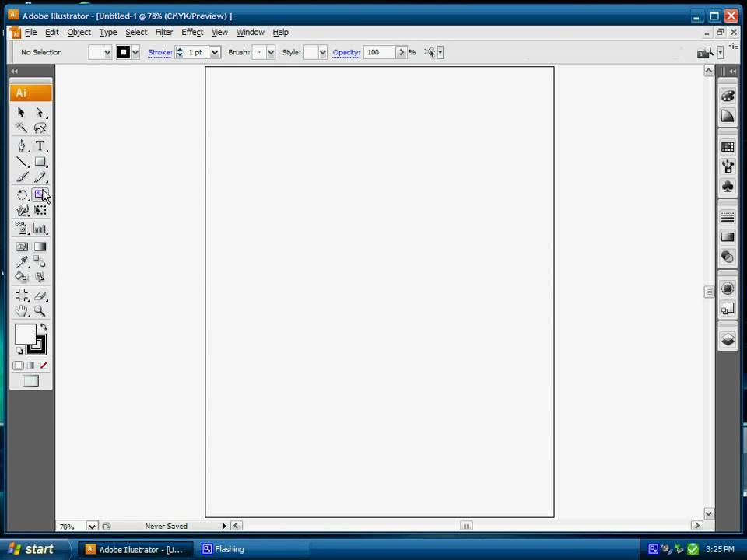Open the Edit menu
The width and height of the screenshot is (747, 560).
point(52,32)
